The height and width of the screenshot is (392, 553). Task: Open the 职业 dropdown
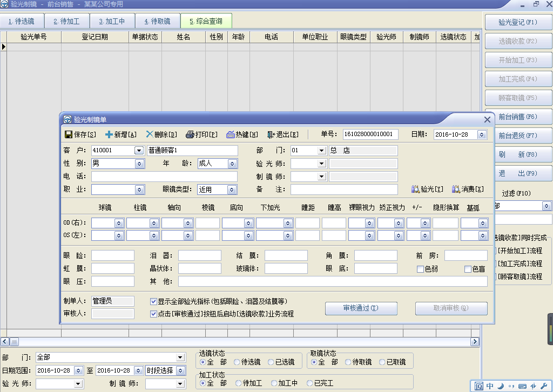pyautogui.click(x=139, y=190)
